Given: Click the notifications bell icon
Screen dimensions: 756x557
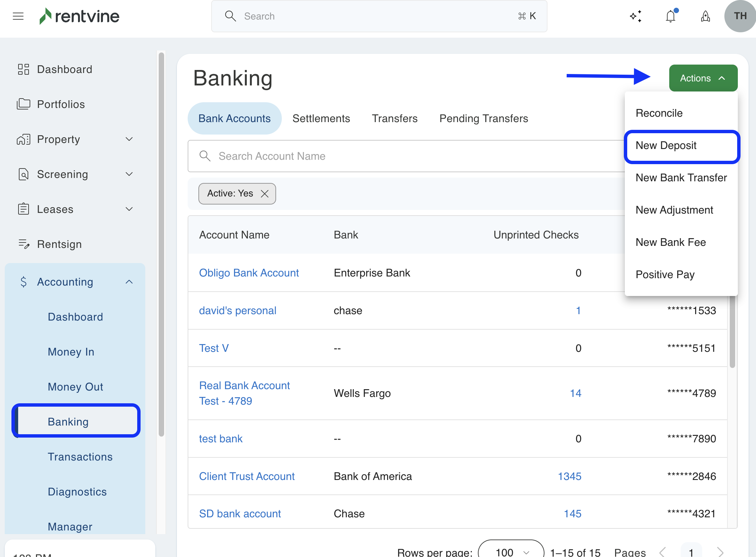Looking at the screenshot, I should 670,16.
